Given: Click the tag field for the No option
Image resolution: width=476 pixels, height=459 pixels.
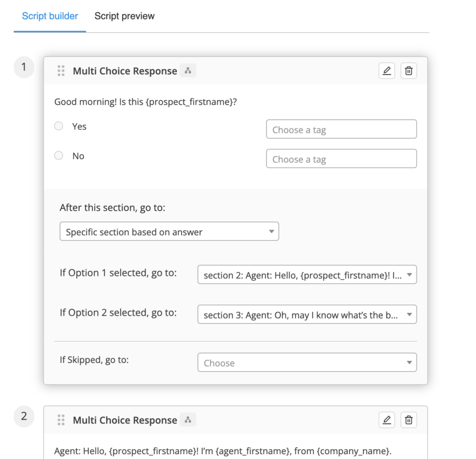Looking at the screenshot, I should (341, 159).
